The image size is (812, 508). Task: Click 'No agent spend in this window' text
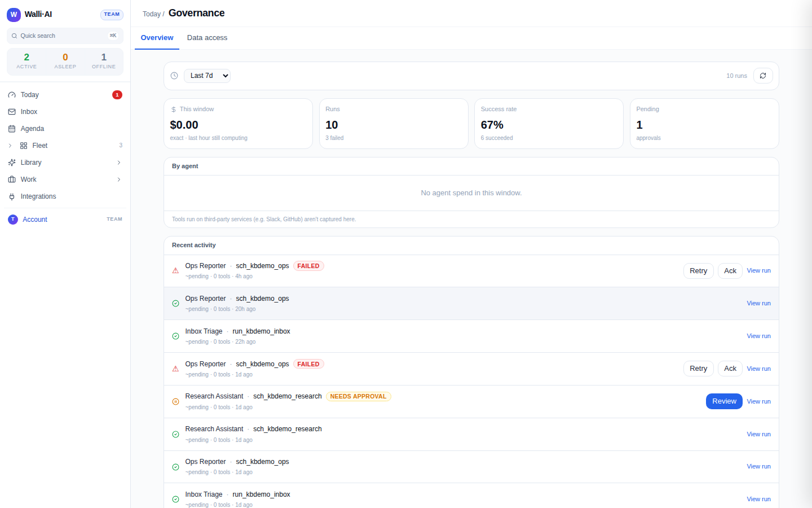[x=471, y=193]
